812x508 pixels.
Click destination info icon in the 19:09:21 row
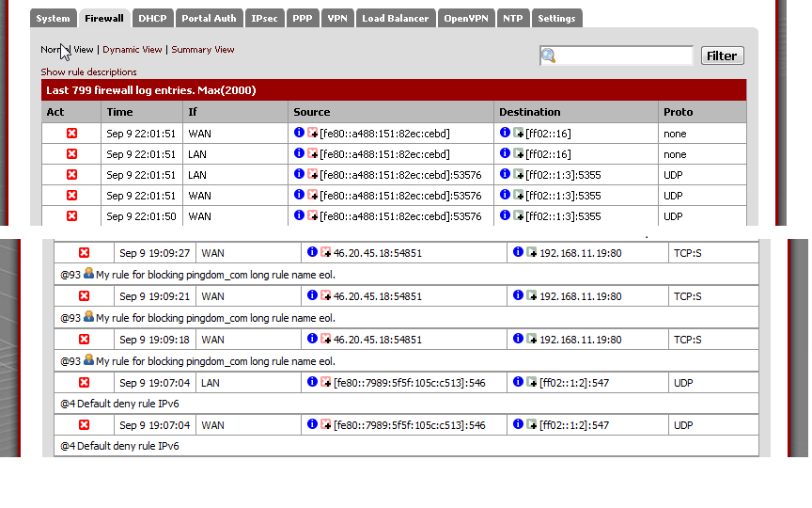tap(518, 295)
